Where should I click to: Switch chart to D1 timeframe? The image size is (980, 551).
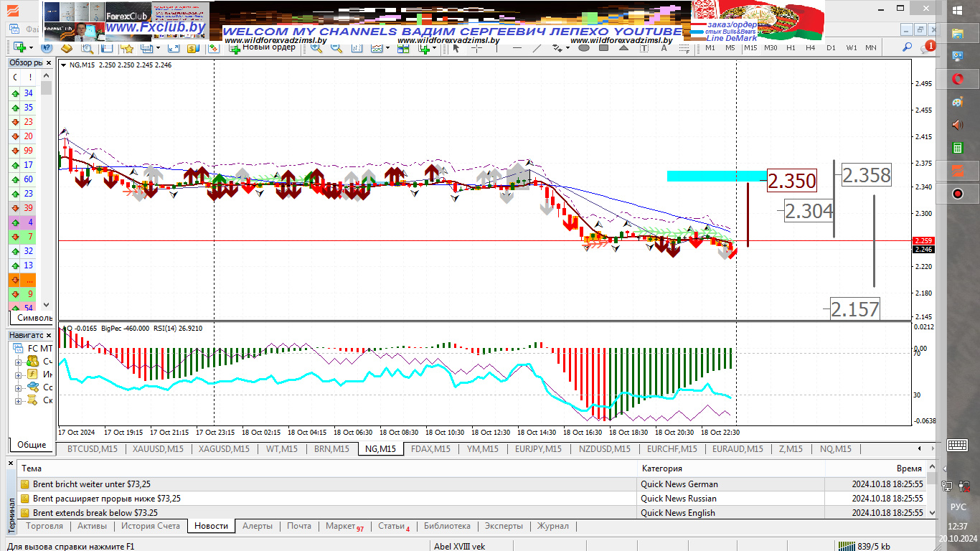point(831,48)
